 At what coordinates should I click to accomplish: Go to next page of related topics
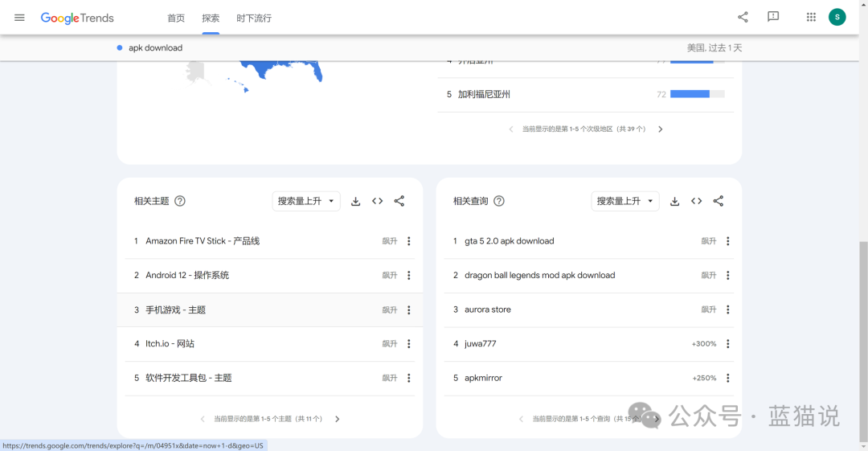pos(337,419)
